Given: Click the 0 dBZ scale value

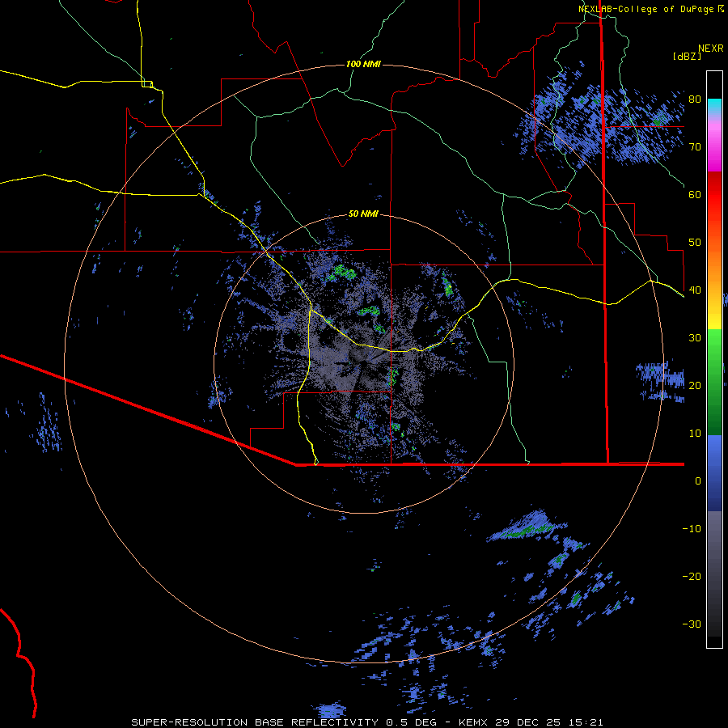Looking at the screenshot, I should point(698,481).
